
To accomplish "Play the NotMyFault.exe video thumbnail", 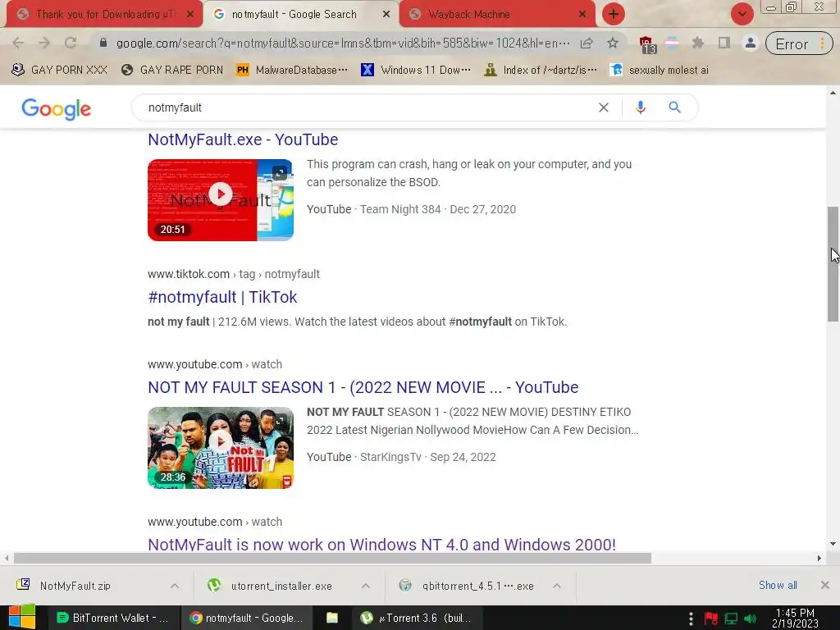I will (x=221, y=200).
